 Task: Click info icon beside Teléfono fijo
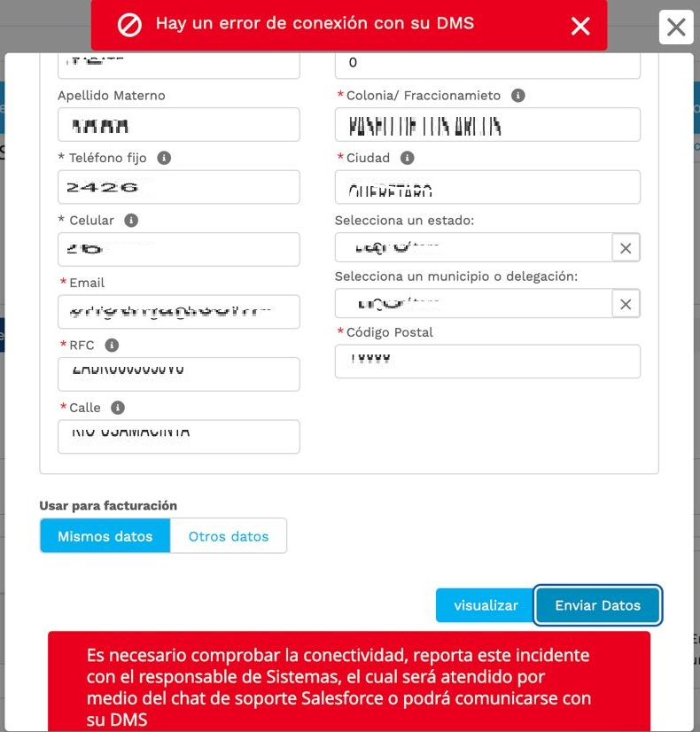point(164,158)
